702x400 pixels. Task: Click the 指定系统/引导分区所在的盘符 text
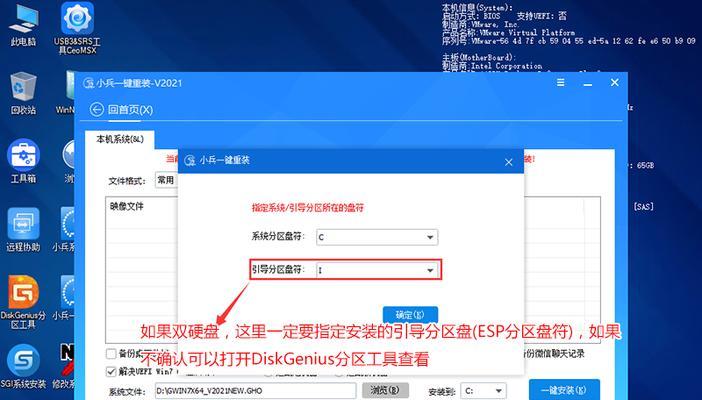[308, 208]
